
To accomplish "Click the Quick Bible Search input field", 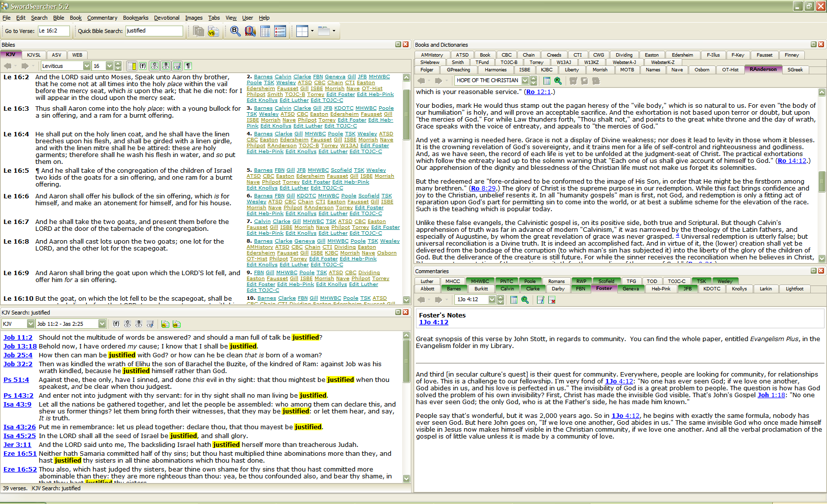I will pyautogui.click(x=154, y=31).
